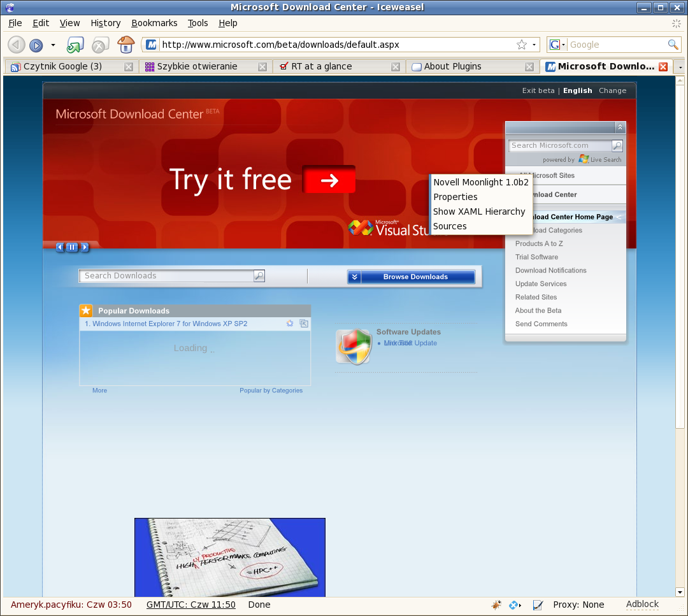Focus the Google search box
This screenshot has width=688, height=616.
(617, 45)
